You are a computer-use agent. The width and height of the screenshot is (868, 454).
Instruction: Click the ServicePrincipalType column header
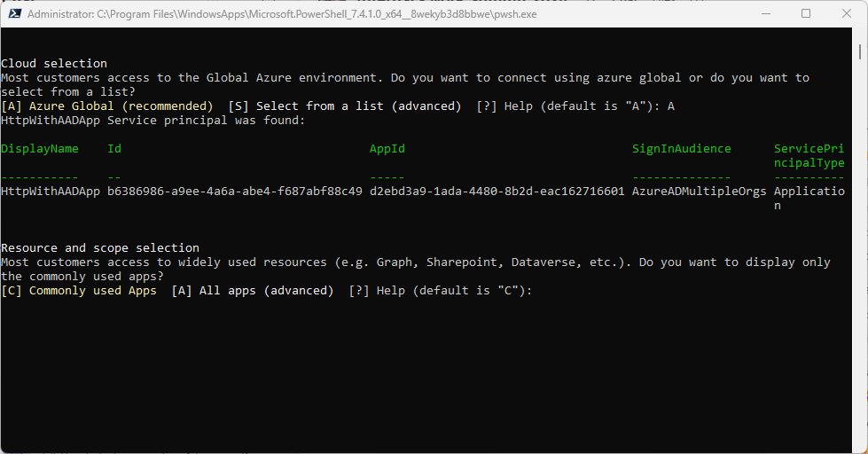click(809, 156)
